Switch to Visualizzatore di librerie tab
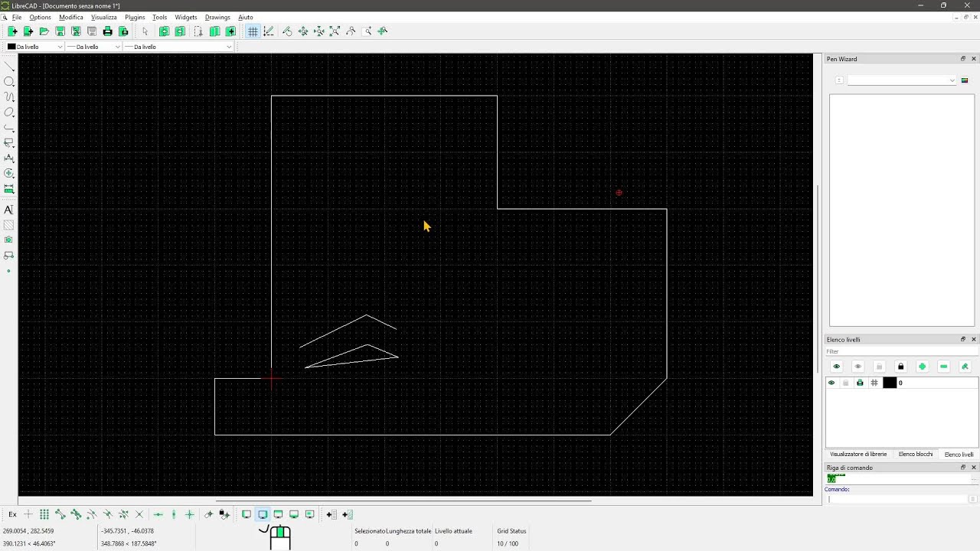980x551 pixels. point(858,455)
